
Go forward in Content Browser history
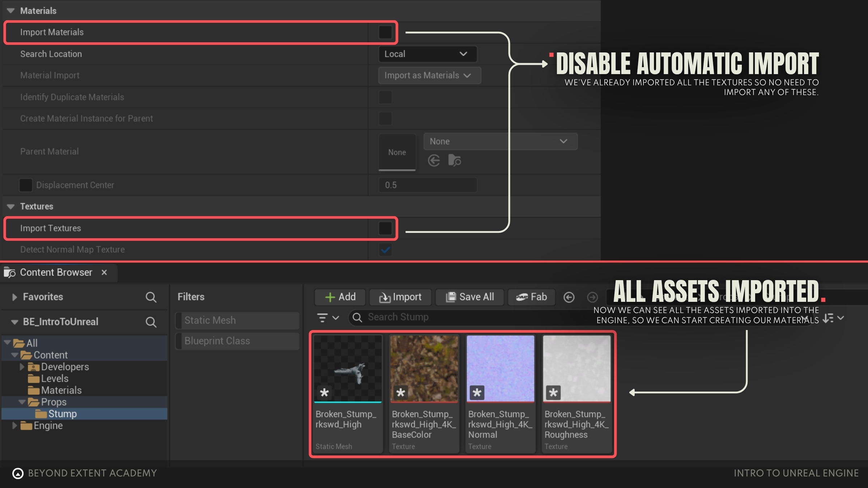point(592,297)
